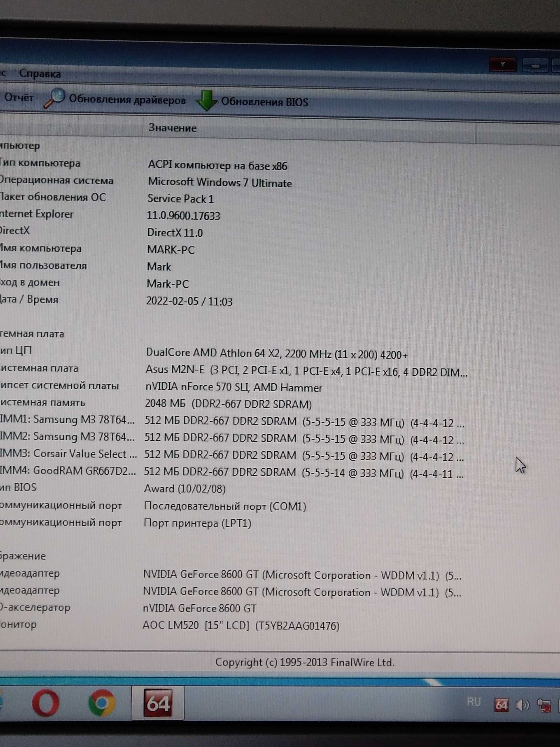
Task: Select the 'Монитор' field label
Action: (18, 625)
